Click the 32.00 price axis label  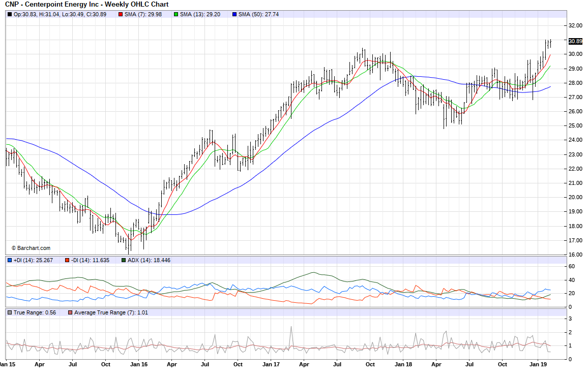pos(575,25)
